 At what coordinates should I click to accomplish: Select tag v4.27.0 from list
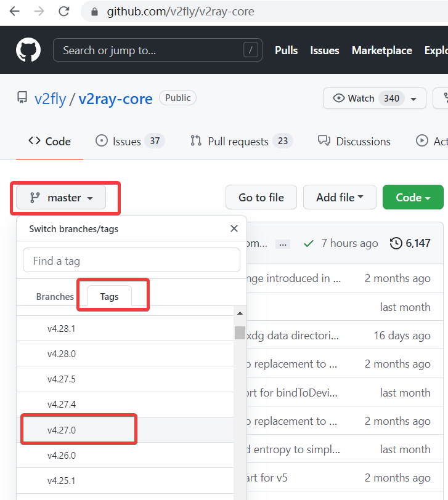[62, 430]
